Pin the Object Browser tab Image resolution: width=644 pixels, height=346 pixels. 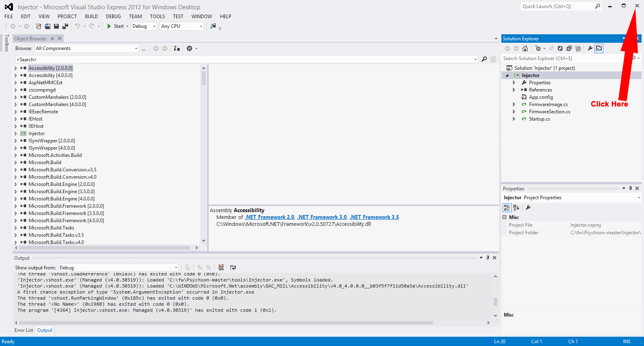tap(52, 39)
